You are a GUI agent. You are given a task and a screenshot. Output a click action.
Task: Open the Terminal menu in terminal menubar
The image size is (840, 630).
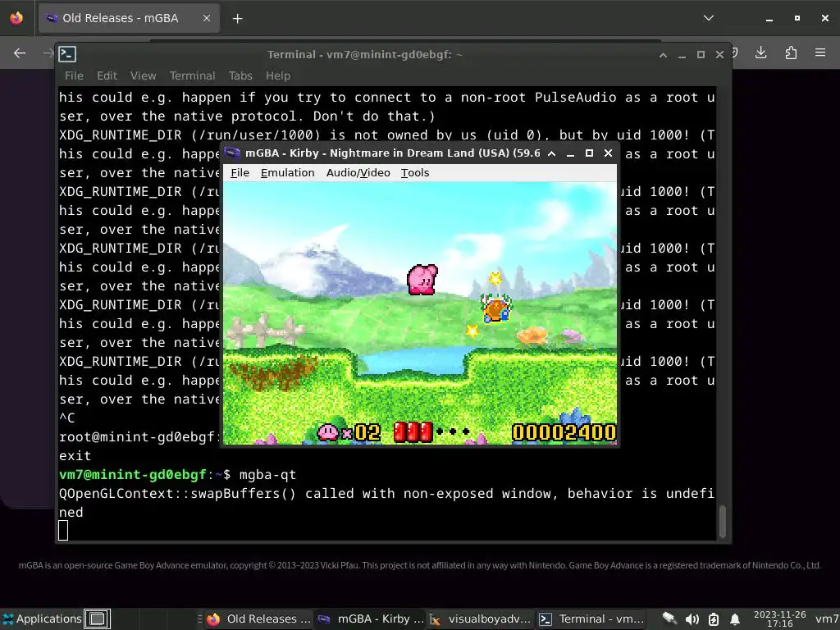coord(192,75)
